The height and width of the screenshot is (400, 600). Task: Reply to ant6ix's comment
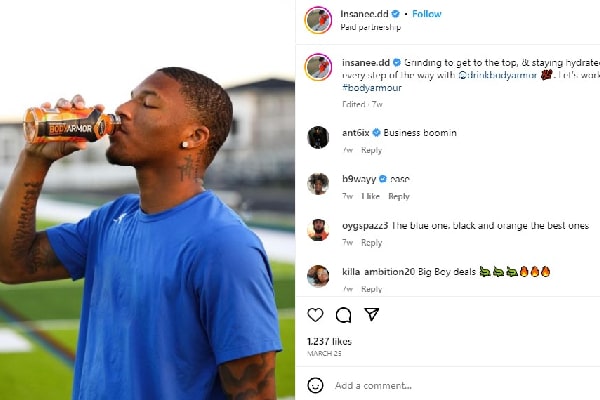[371, 151]
